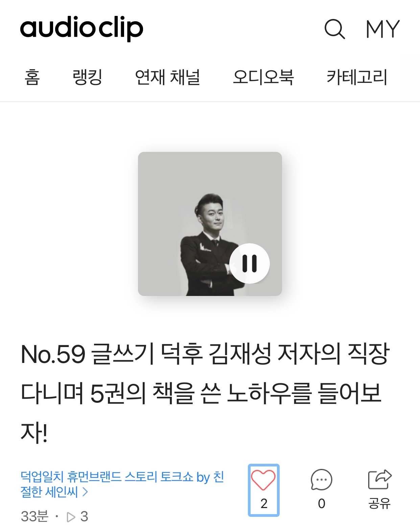Go to the audioclip logo home
Viewport: 420px width, 528px height.
click(81, 28)
